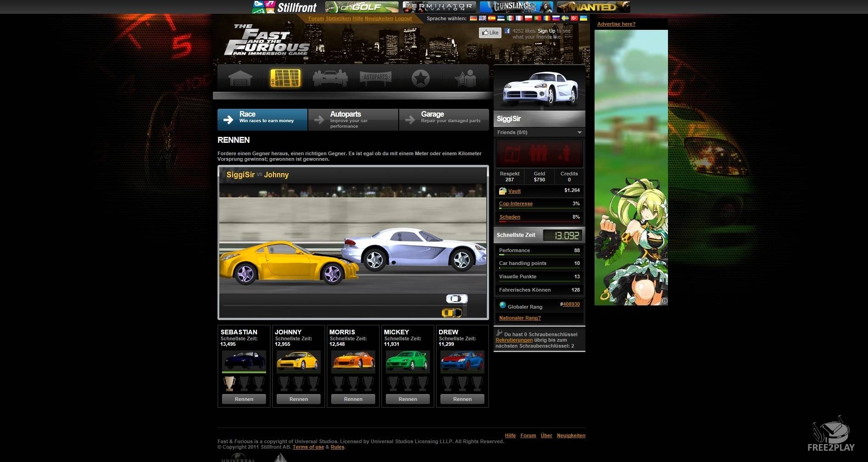Click the Cop-Interesse link
The width and height of the screenshot is (868, 462).
516,203
